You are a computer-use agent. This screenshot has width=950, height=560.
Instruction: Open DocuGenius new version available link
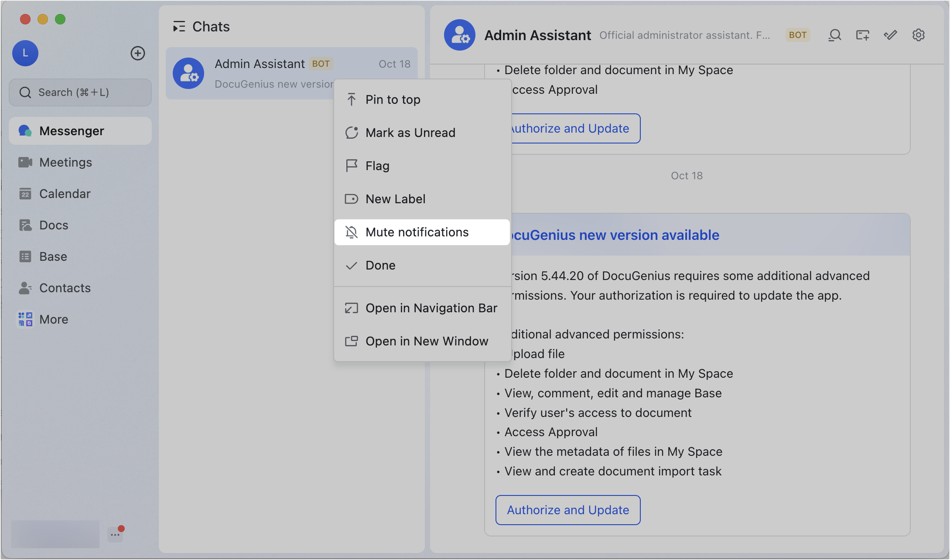(x=615, y=235)
